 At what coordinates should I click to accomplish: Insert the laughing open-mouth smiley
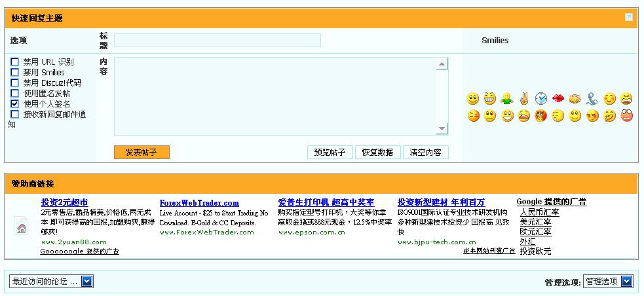click(507, 116)
